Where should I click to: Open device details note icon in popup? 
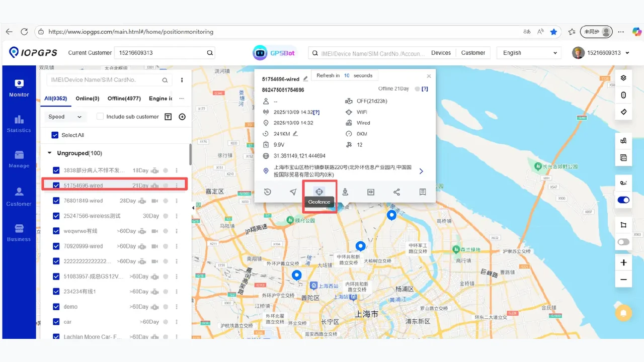click(x=423, y=192)
